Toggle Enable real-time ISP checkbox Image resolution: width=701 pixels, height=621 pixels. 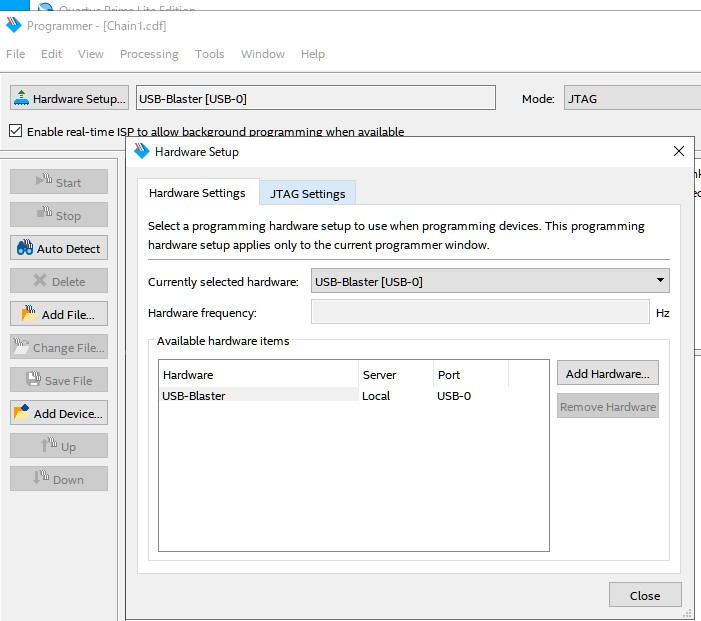(16, 131)
